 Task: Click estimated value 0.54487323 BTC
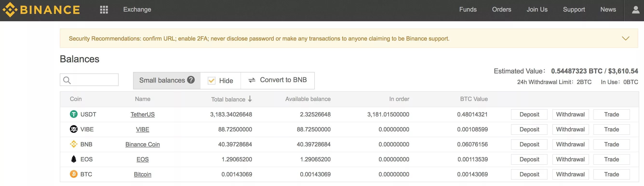pos(577,71)
